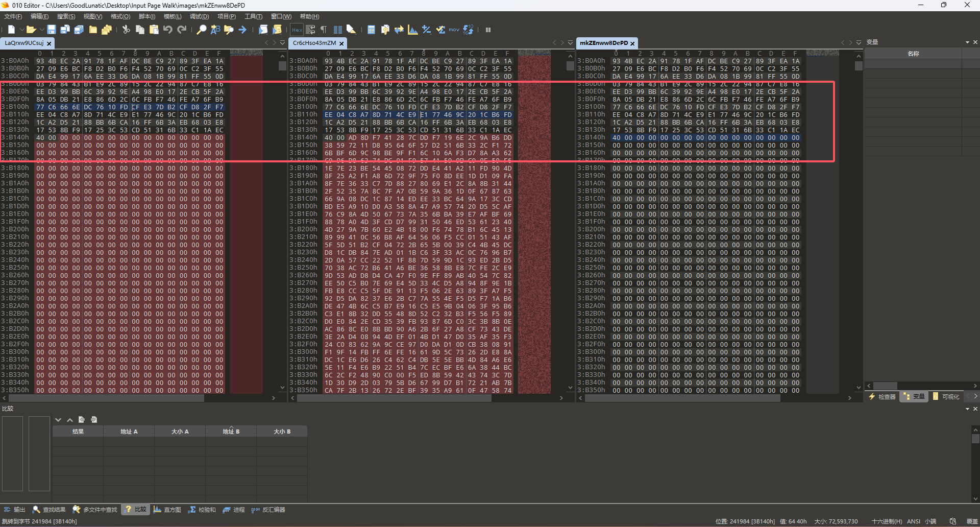Click the Save All icon in toolbar
980x527 pixels.
tap(79, 30)
